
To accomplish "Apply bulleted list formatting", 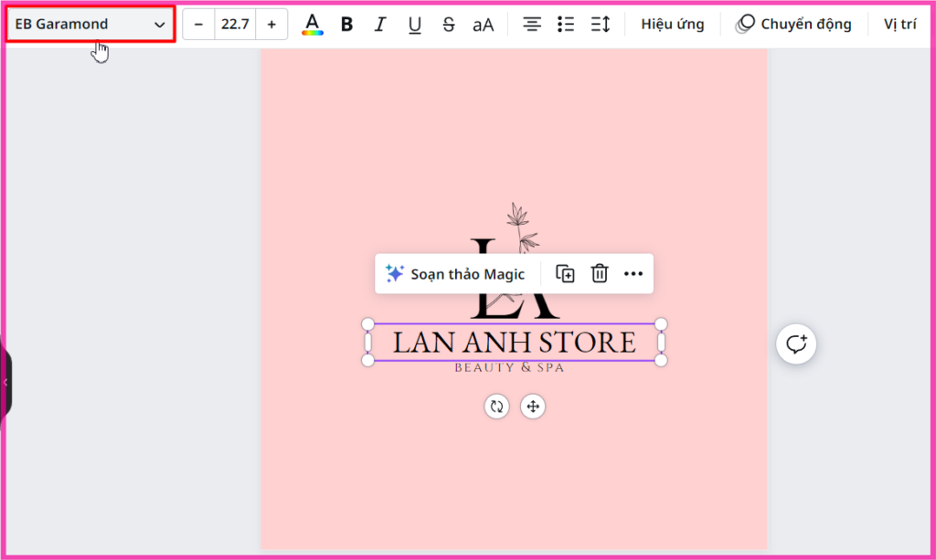I will (x=565, y=25).
